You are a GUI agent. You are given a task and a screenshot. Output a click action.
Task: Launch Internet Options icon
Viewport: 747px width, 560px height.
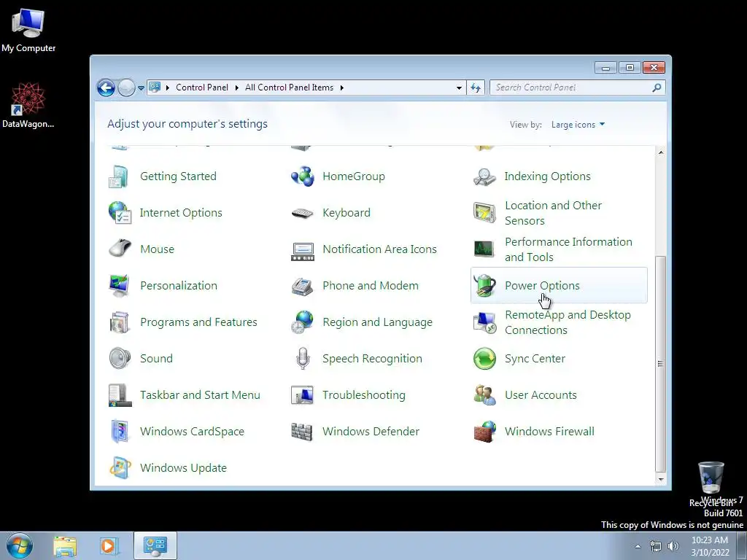coord(120,213)
